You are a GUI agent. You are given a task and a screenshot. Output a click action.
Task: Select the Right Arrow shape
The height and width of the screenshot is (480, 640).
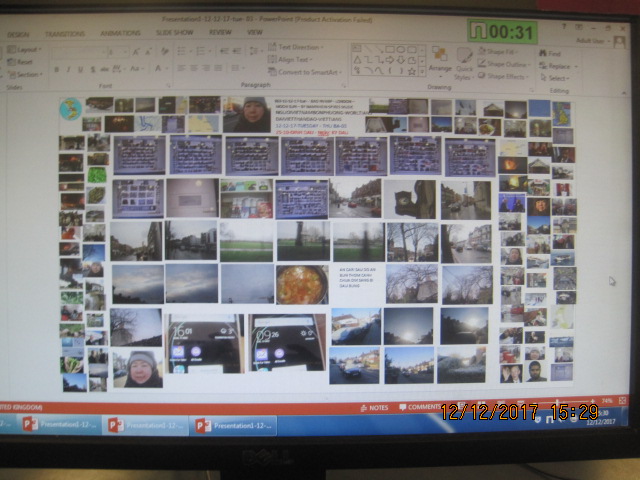pos(390,60)
